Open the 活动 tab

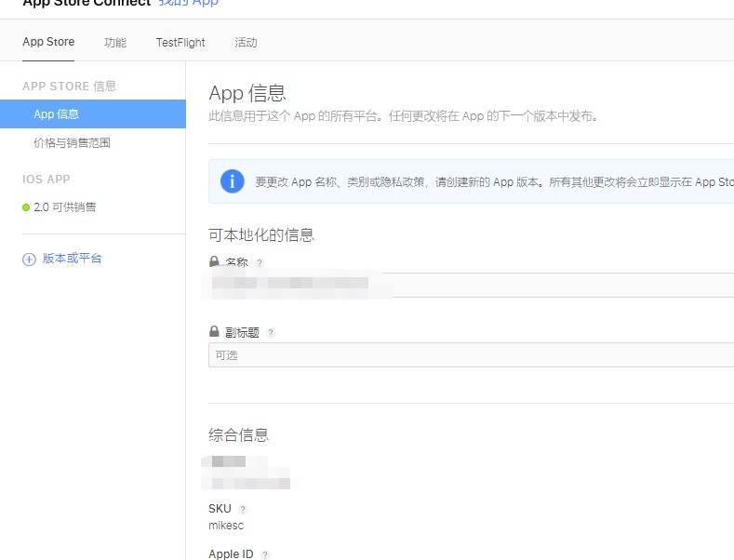coord(246,43)
